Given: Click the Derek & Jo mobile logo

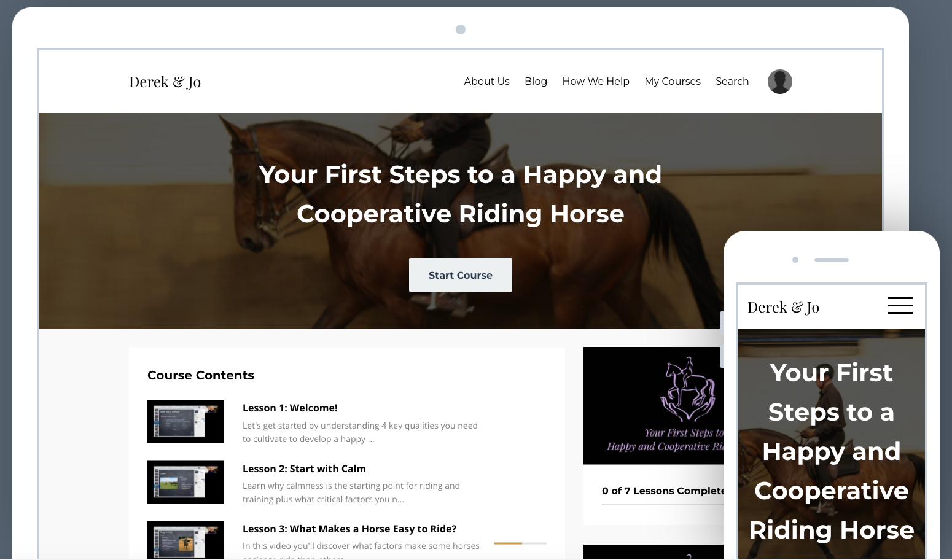Looking at the screenshot, I should [x=783, y=307].
